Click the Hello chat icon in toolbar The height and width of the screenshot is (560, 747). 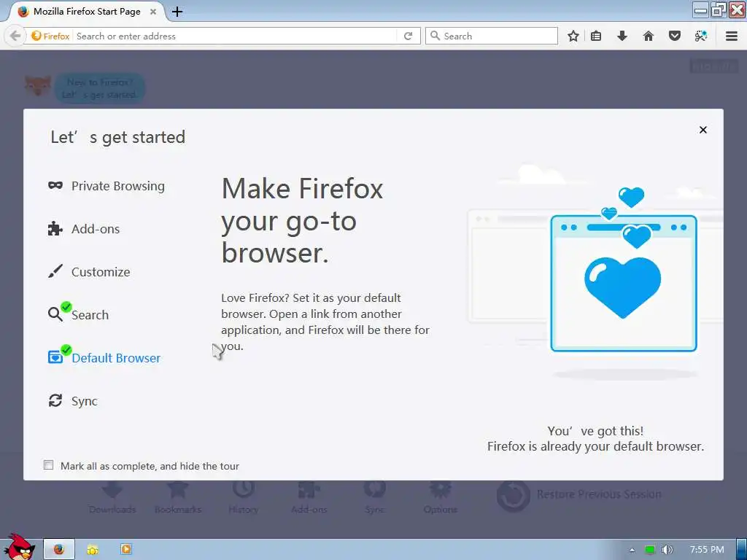point(701,36)
